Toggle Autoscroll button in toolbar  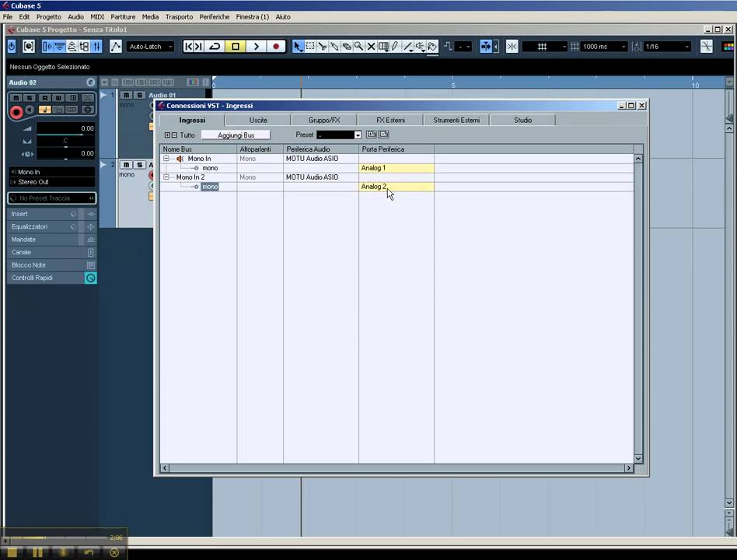(486, 46)
